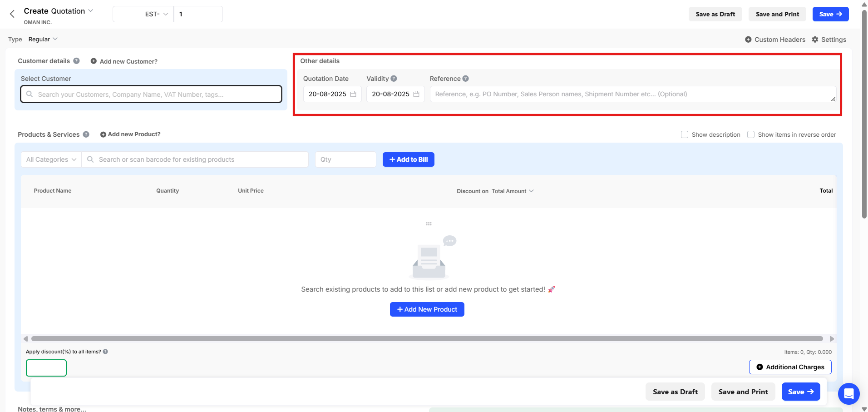The image size is (868, 412).
Task: Click the product search or barcode field
Action: point(195,159)
